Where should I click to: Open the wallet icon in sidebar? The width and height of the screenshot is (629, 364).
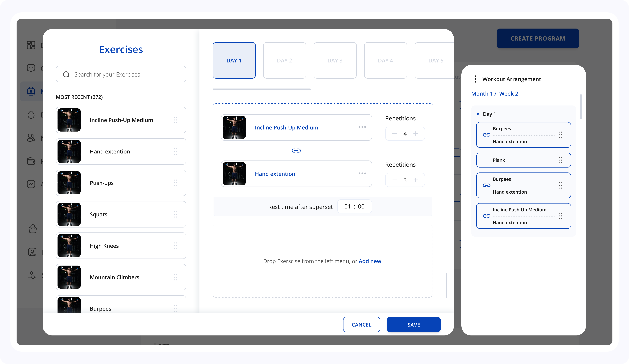[x=31, y=161]
